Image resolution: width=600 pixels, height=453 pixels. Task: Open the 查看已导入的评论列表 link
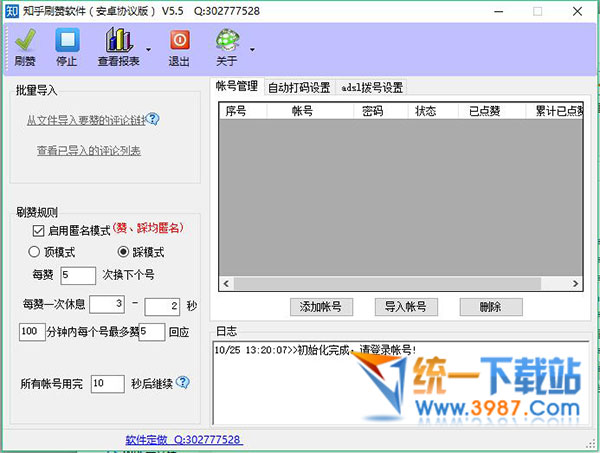click(88, 151)
